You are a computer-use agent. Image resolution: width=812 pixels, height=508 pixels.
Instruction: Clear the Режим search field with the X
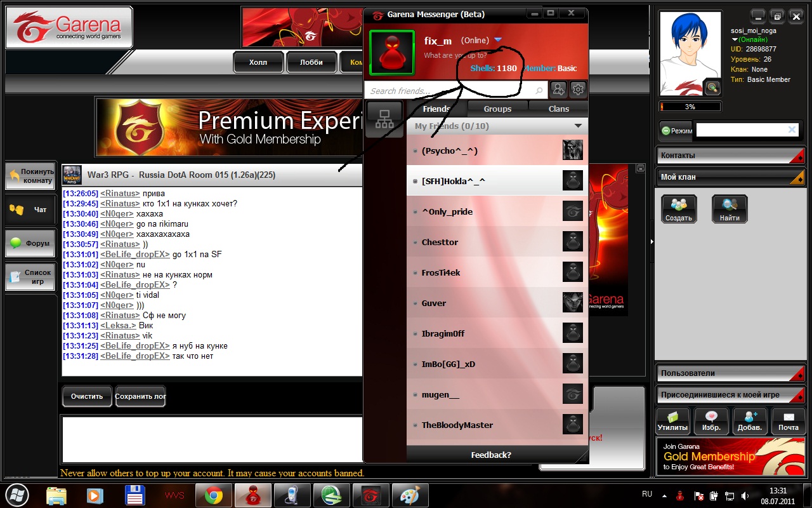click(792, 130)
